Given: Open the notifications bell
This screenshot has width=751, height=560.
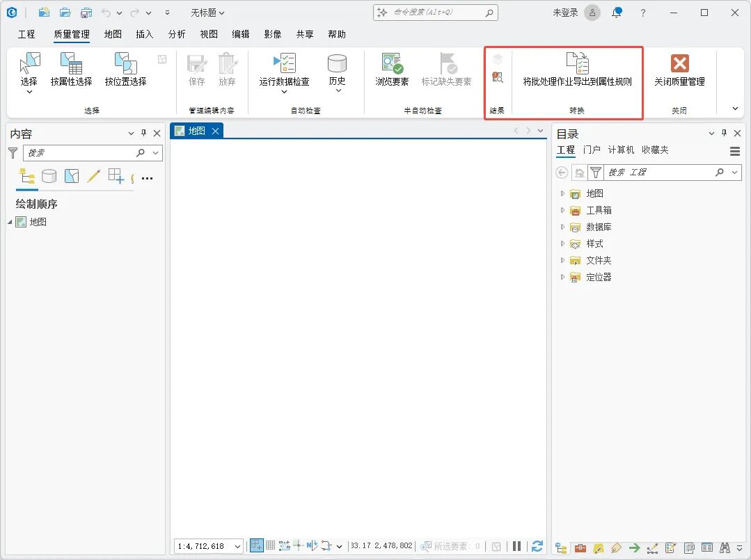Looking at the screenshot, I should [617, 13].
